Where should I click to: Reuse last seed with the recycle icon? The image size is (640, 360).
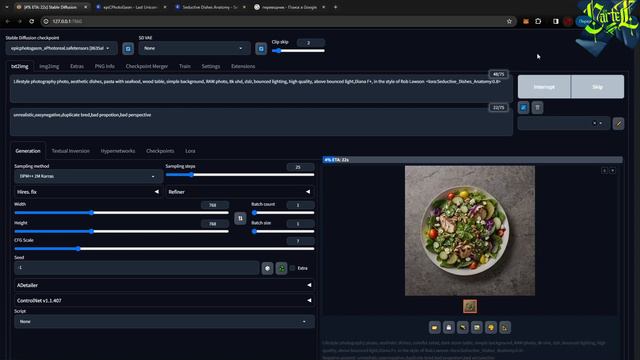pos(281,268)
